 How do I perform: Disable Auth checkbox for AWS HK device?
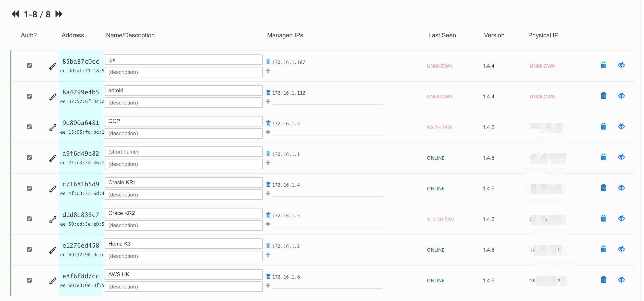[x=29, y=280]
